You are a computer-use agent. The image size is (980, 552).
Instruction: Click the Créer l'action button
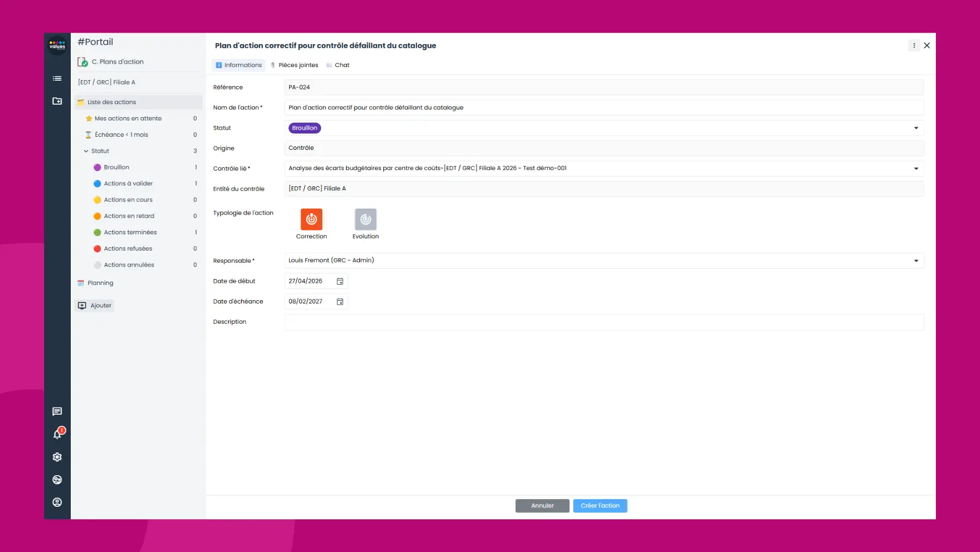point(600,505)
